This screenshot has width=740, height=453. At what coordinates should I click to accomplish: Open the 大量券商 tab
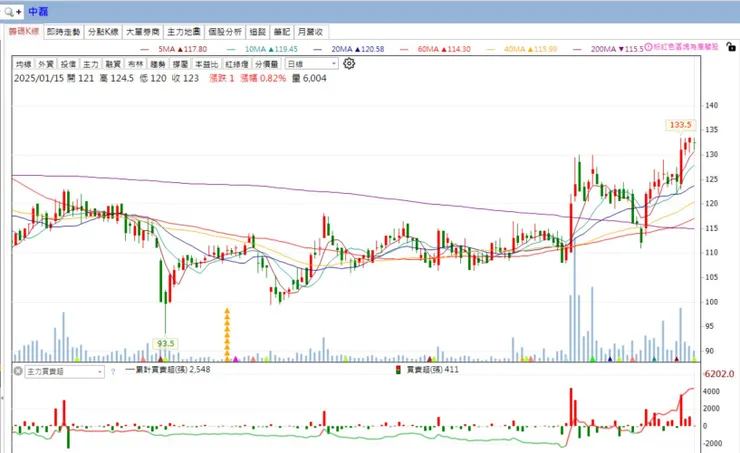[143, 32]
